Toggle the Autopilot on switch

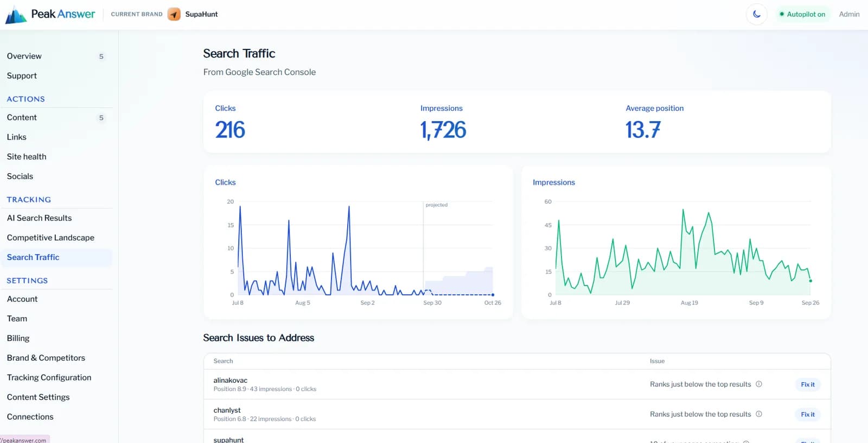[x=802, y=14]
